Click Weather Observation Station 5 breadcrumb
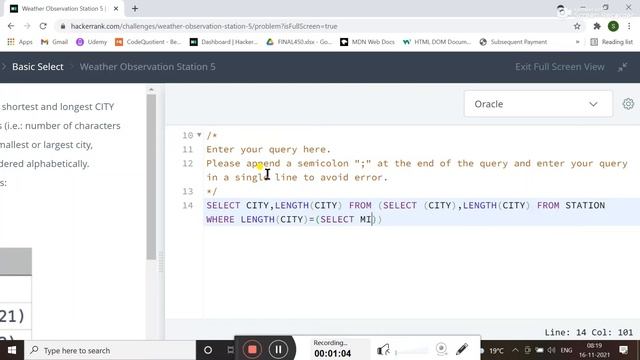This screenshot has width=640, height=360. coord(147,67)
